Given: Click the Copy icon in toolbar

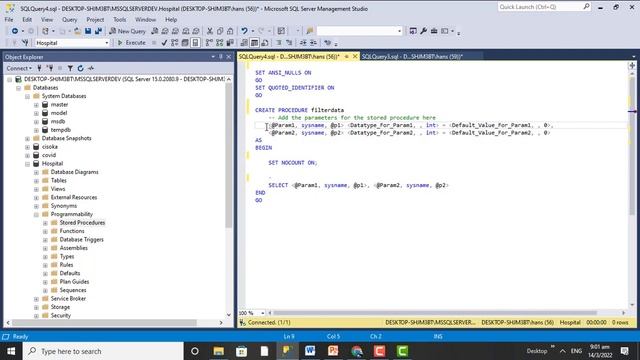Looking at the screenshot, I should [220, 31].
